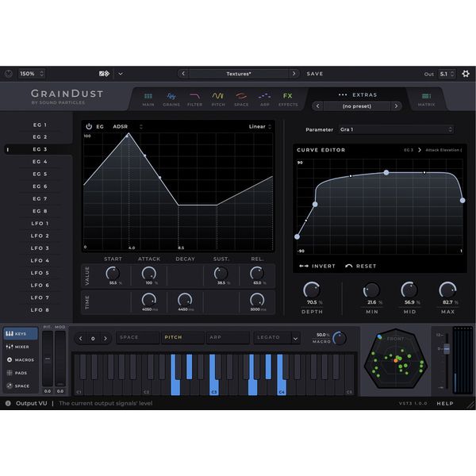Toggle the EG power button
Image resolution: width=476 pixels, height=476 pixels.
point(89,126)
